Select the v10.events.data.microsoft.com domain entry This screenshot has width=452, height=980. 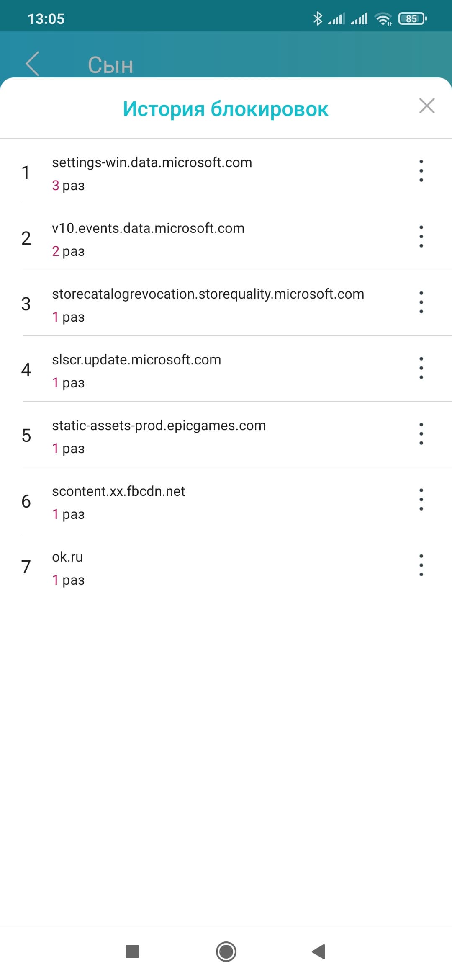(148, 228)
